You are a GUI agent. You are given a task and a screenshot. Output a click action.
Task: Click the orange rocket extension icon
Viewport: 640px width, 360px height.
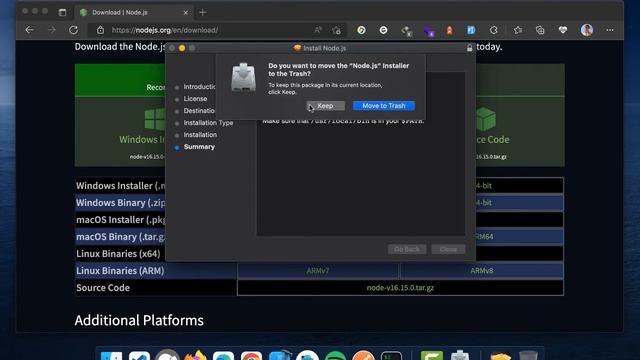click(449, 30)
